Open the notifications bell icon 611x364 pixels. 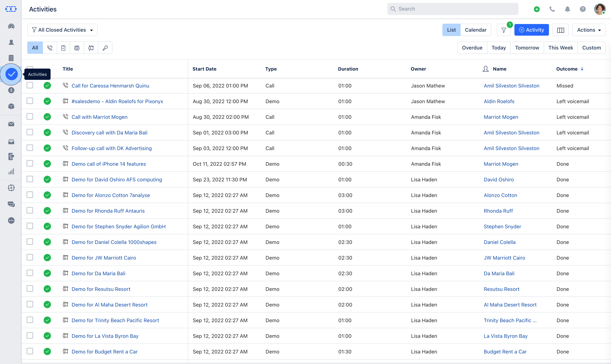pos(567,9)
